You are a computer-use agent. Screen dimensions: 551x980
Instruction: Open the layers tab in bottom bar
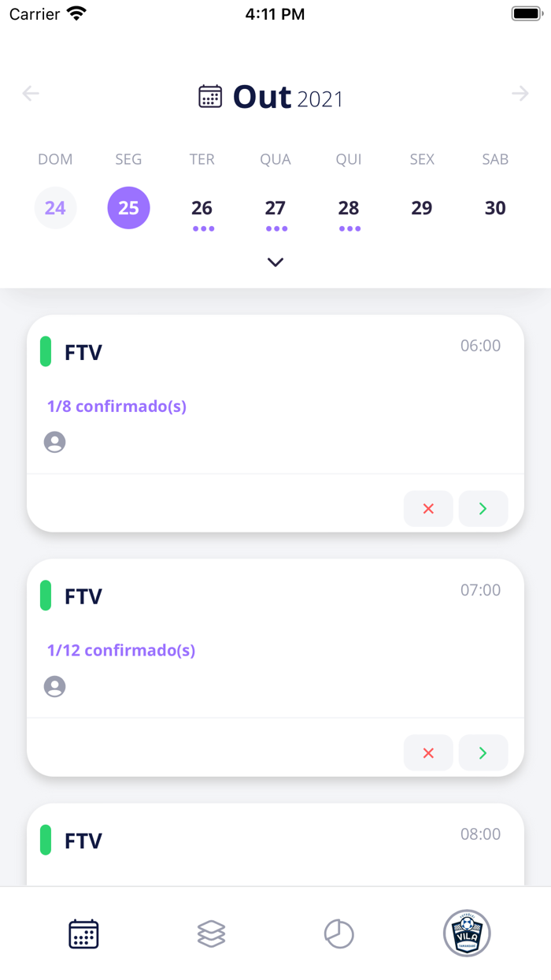click(211, 934)
